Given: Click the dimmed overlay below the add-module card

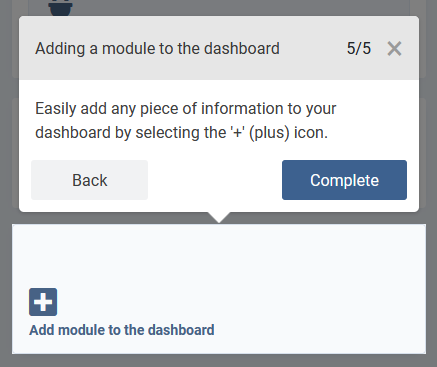Looking at the screenshot, I should point(218,361).
